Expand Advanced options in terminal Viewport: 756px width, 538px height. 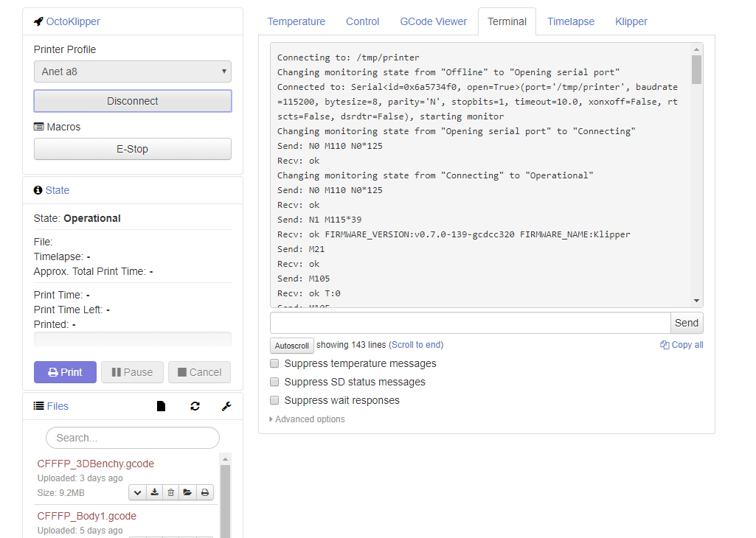coord(307,419)
